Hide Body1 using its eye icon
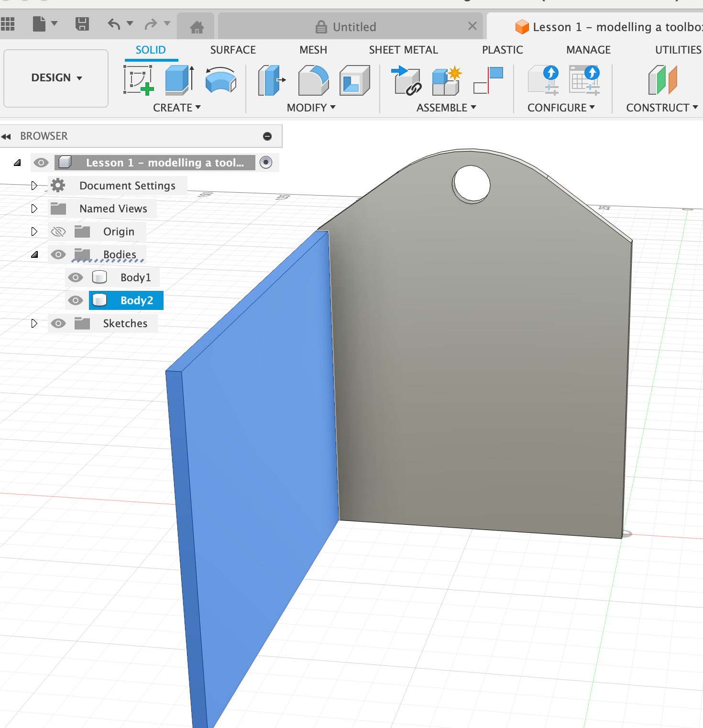This screenshot has height=728, width=703. 76,277
